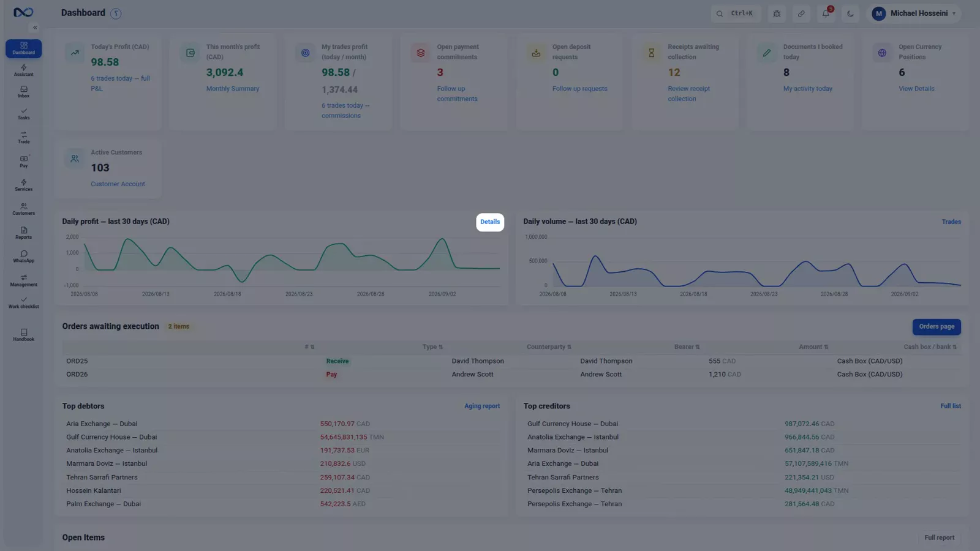Click debtor Palm Exchange — Dubai
Viewport: 980px width, 551px height.
(104, 504)
